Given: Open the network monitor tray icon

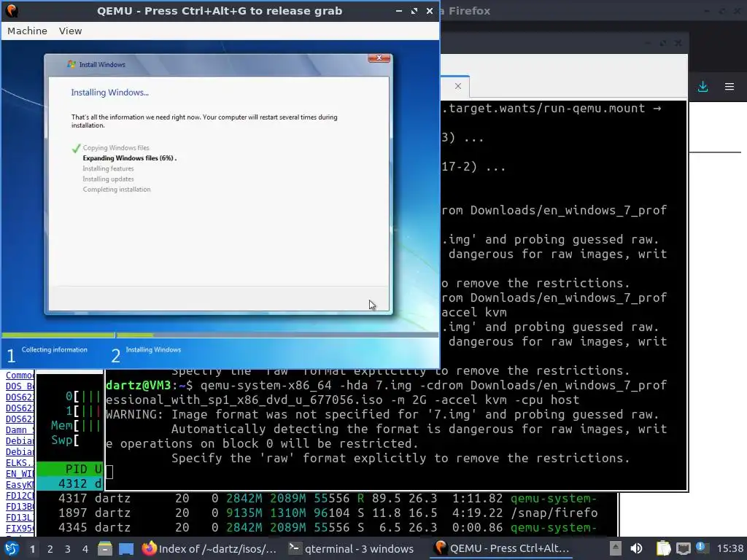Looking at the screenshot, I should pyautogui.click(x=683, y=548).
